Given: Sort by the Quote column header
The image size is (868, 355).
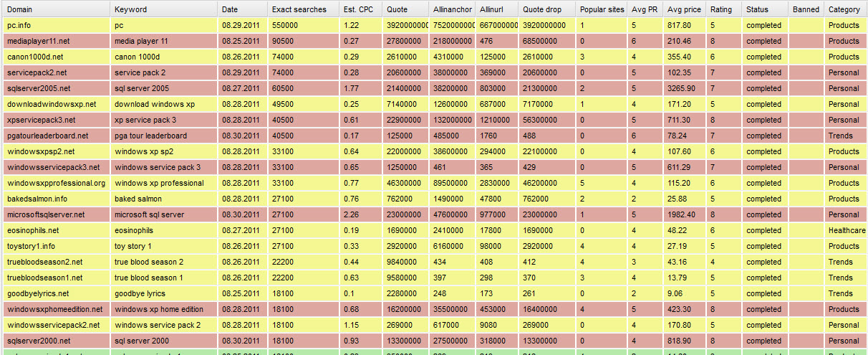Looking at the screenshot, I should tap(405, 9).
